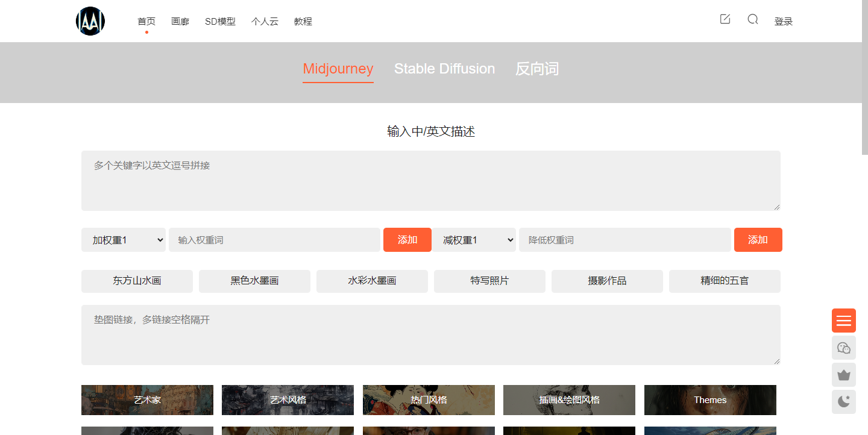
Task: Toggle dark mode moon icon
Action: 844,402
